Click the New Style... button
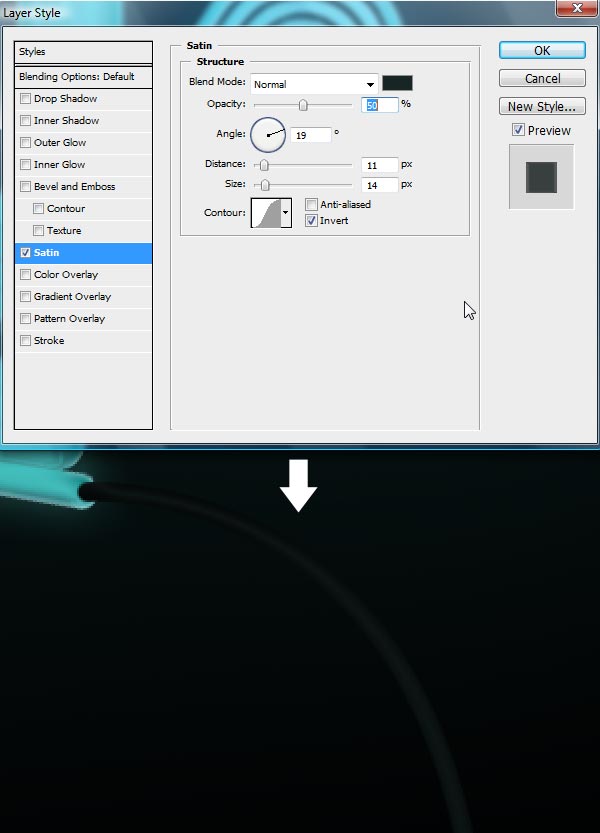 [x=542, y=106]
